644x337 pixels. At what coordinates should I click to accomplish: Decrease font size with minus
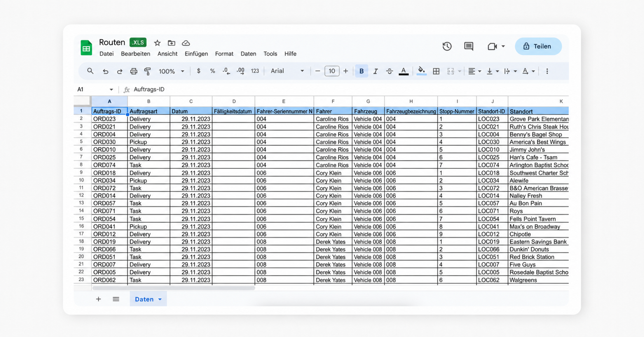click(x=317, y=71)
